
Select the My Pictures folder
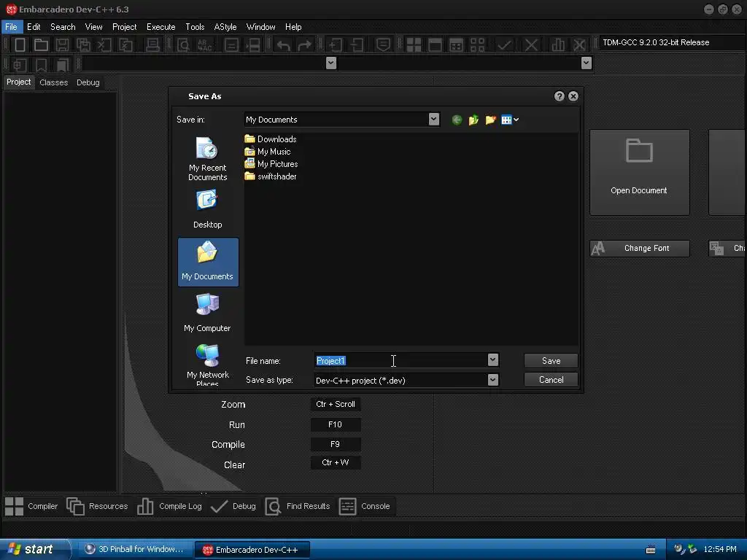tap(271, 164)
